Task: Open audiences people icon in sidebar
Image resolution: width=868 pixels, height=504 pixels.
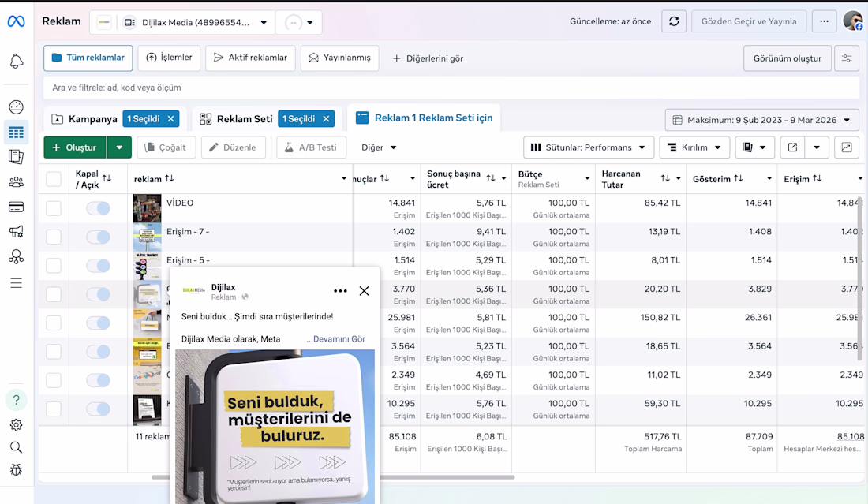Action: click(16, 182)
